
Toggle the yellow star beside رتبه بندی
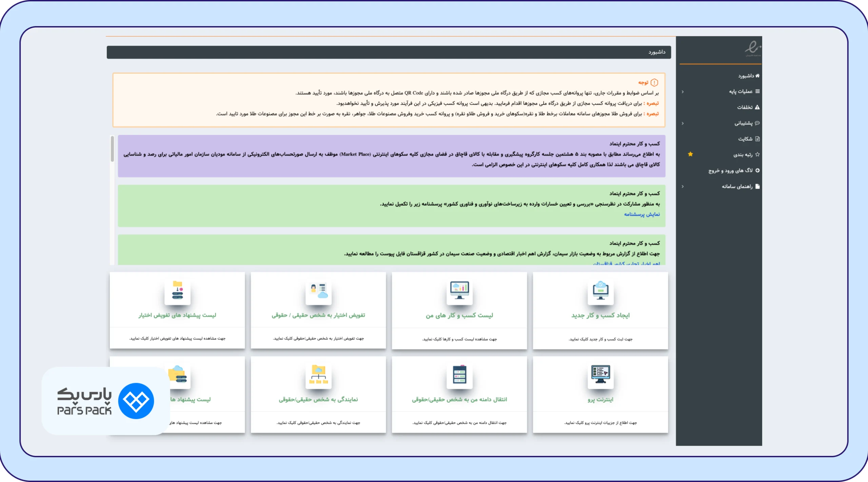[x=690, y=154]
